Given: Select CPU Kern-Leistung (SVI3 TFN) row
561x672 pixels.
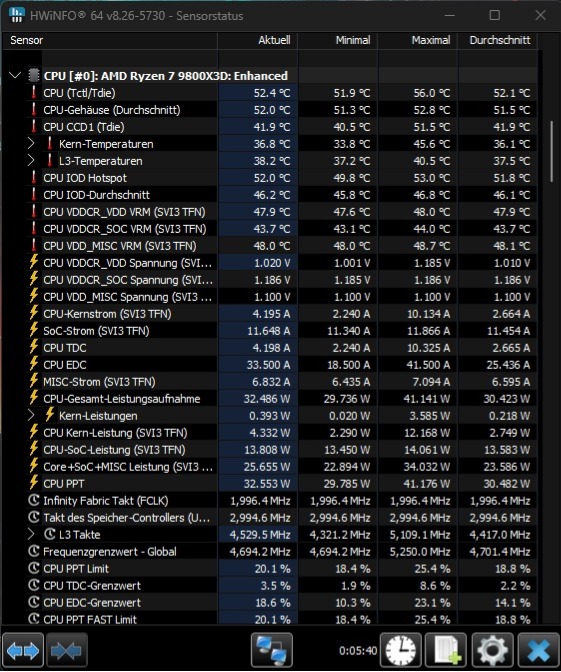Looking at the screenshot, I should [281, 432].
